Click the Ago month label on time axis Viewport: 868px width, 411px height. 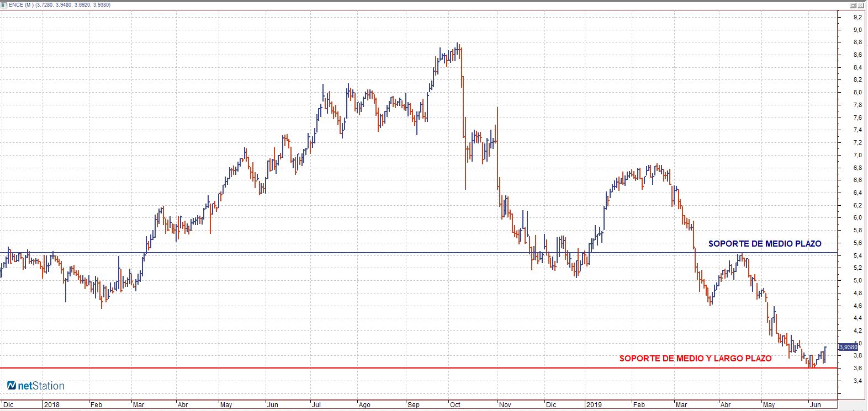click(x=364, y=404)
